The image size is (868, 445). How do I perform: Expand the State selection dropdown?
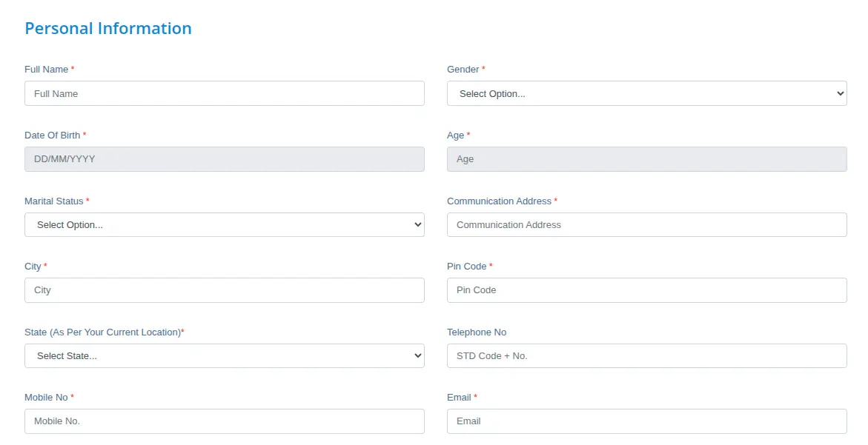tap(224, 355)
